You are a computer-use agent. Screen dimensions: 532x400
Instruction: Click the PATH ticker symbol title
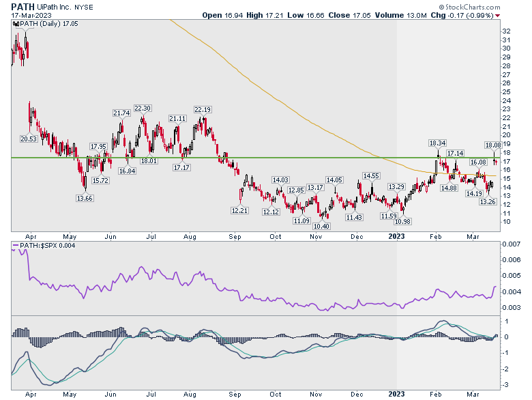click(x=23, y=7)
